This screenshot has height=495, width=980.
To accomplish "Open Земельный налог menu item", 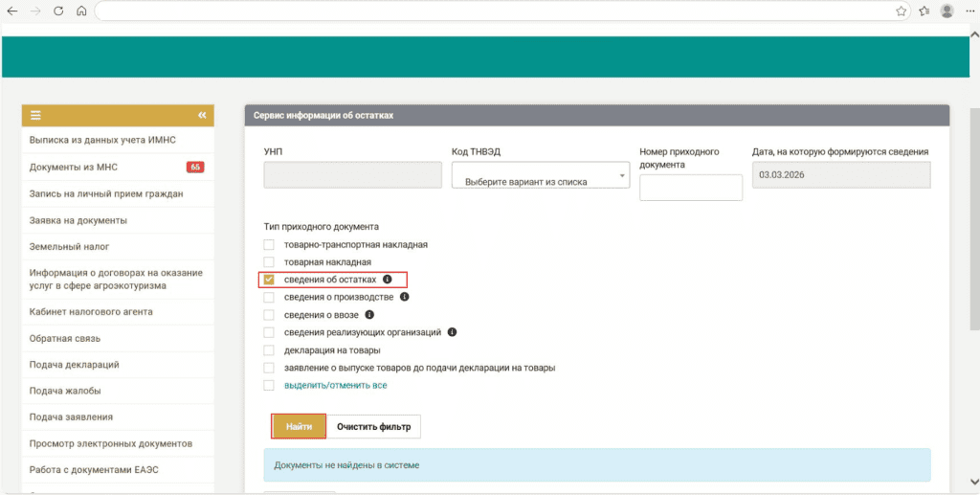I will [x=118, y=246].
